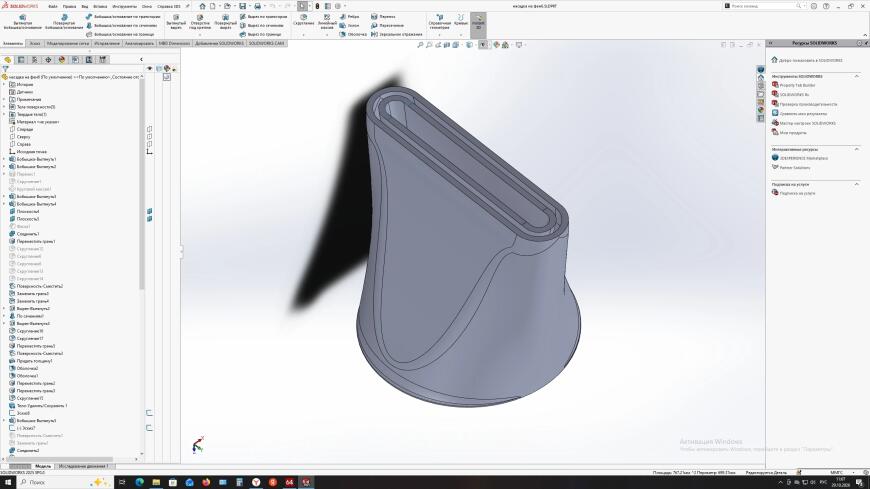
Task: Click the Zoom to Fit magnifier icon
Action: [420, 45]
